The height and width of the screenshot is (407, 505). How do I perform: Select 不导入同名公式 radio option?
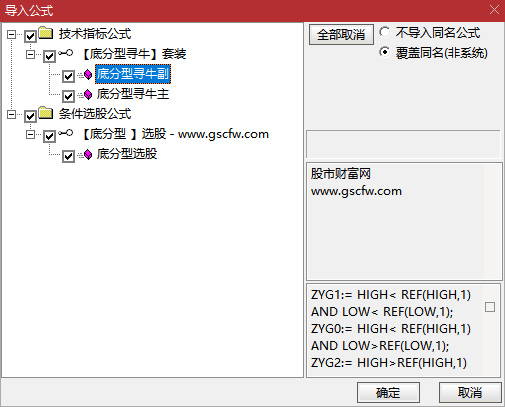(x=384, y=32)
